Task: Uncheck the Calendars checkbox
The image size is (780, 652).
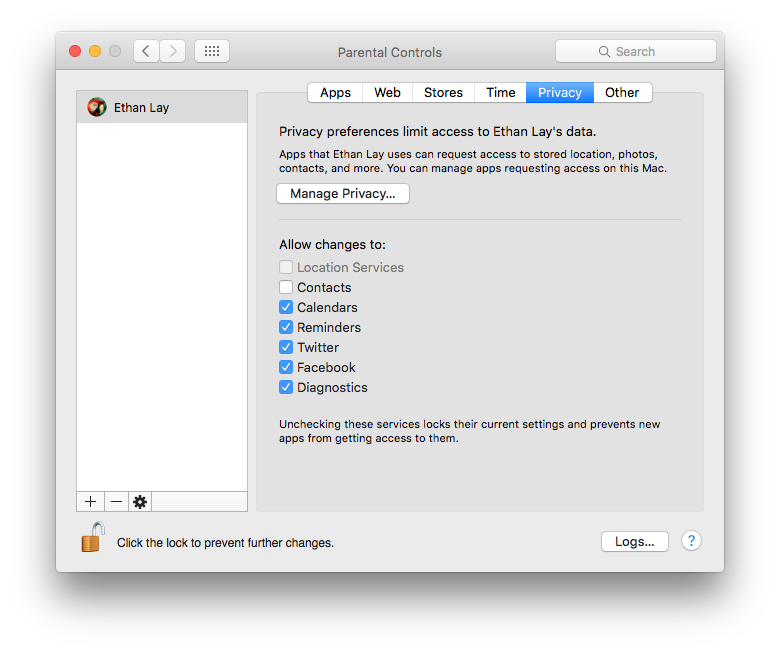Action: 286,308
